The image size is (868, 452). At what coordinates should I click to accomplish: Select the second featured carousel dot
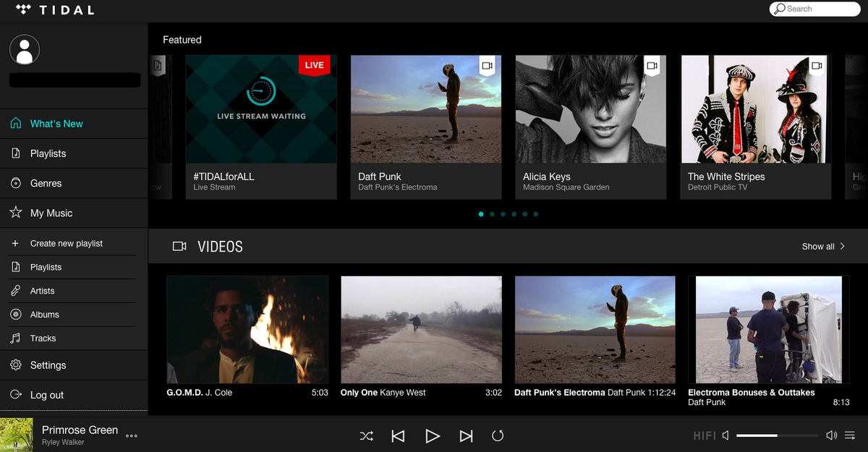(x=492, y=214)
